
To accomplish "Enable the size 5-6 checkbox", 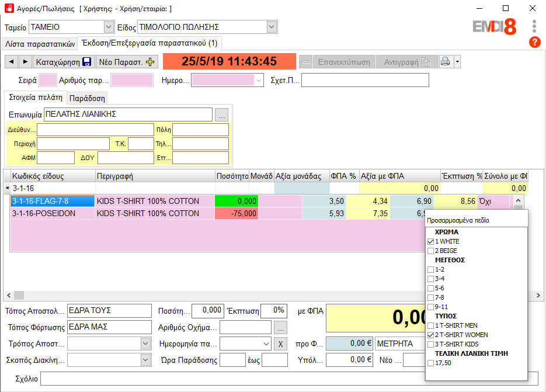I will [x=431, y=288].
